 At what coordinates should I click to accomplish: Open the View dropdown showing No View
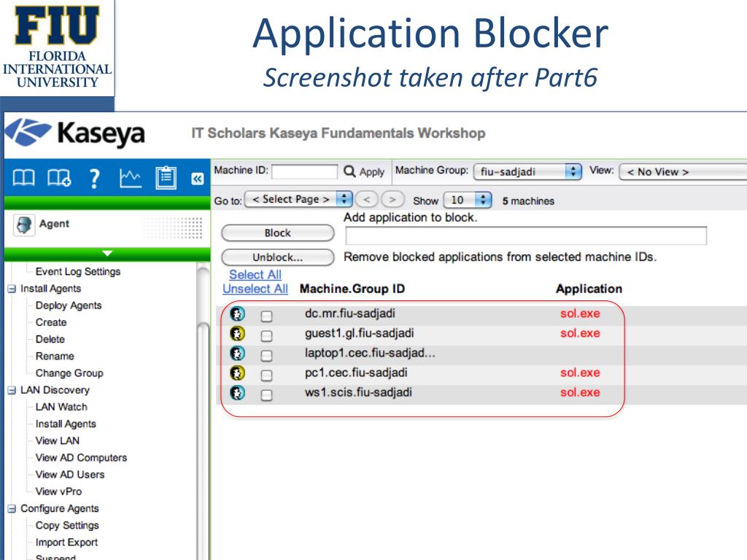683,172
